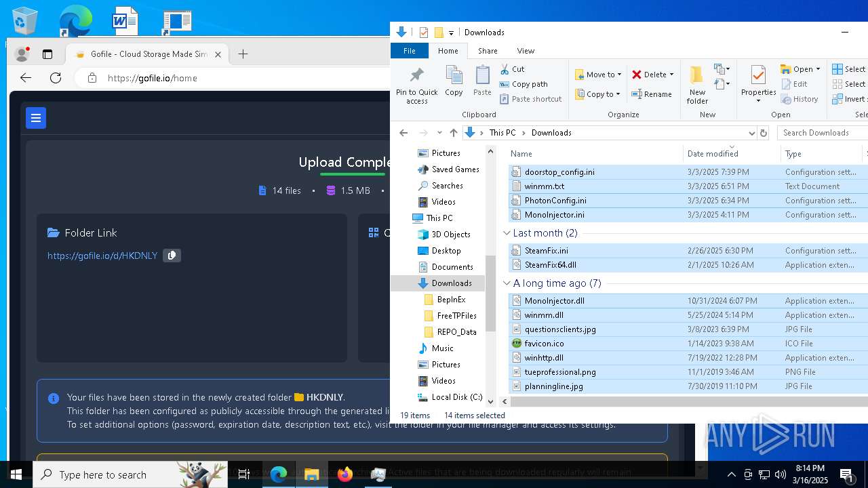The height and width of the screenshot is (488, 868).
Task: Collapse the Last month group
Action: (x=507, y=233)
